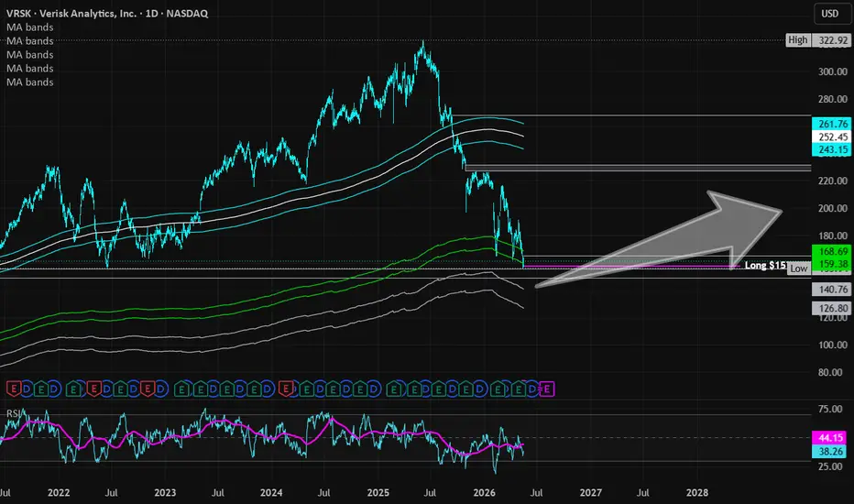This screenshot has width=854, height=504.
Task: Click the 140.76 gray price label
Action: click(832, 290)
